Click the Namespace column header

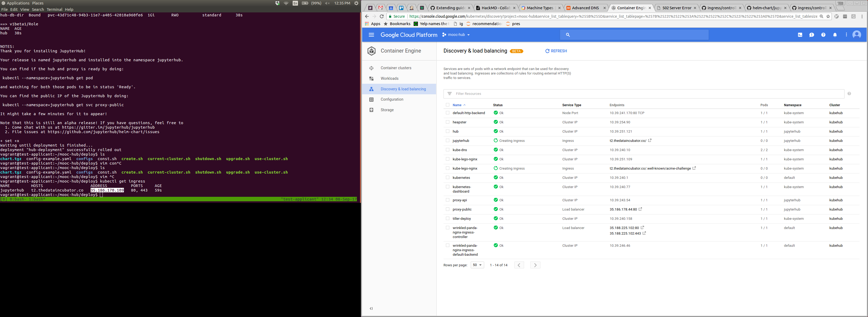click(x=792, y=105)
